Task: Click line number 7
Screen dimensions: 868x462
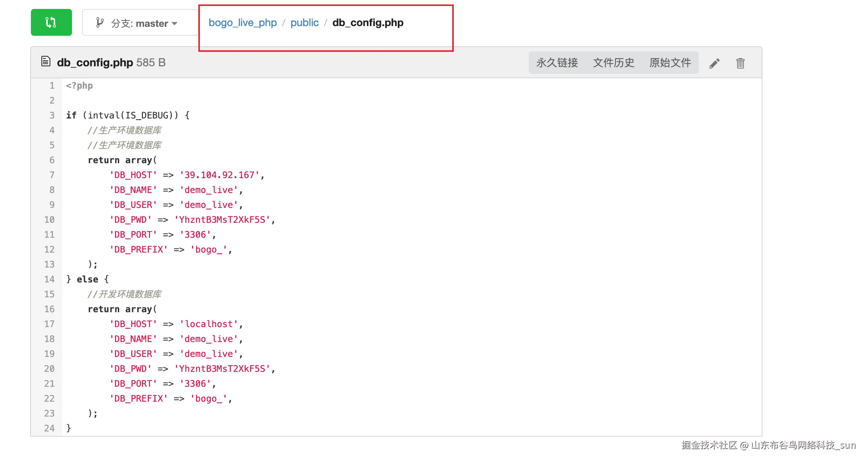Action: 52,175
